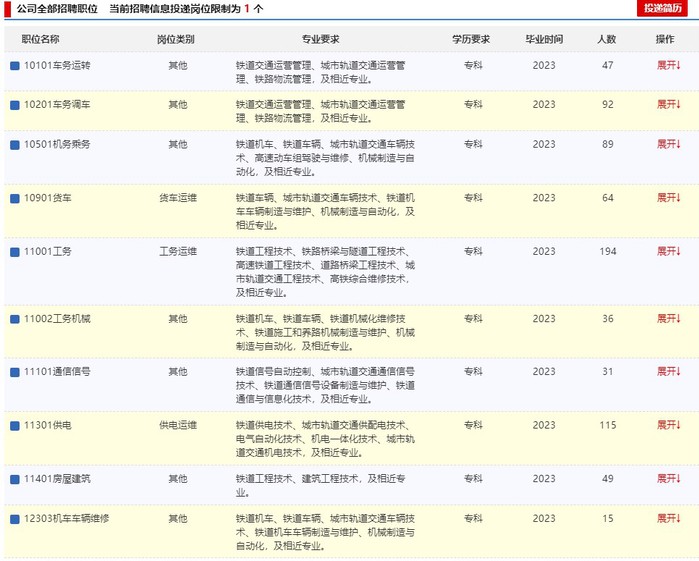Expand details for 10101车务运转 row
This screenshot has height=561, width=699.
point(668,65)
